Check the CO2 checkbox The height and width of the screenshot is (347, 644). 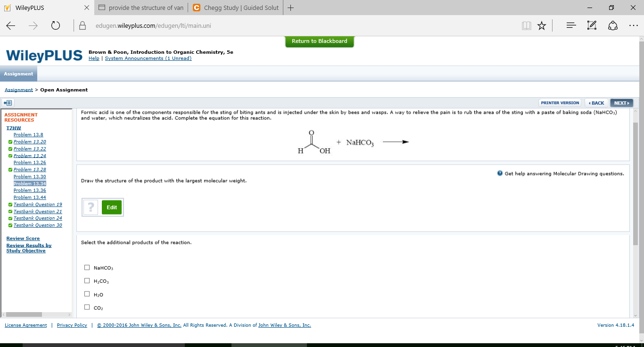pos(87,306)
